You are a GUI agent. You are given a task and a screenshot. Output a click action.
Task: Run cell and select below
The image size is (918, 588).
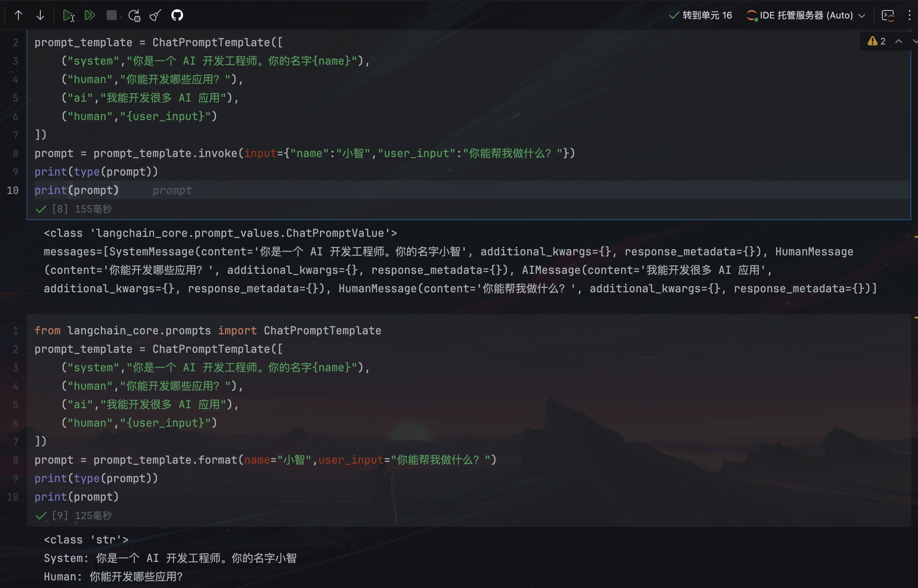pyautogui.click(x=68, y=16)
